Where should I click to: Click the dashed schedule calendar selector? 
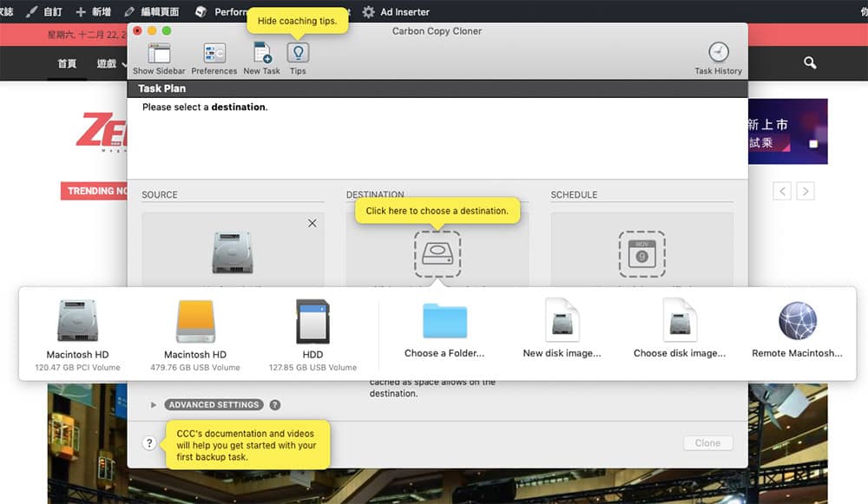[x=642, y=254]
